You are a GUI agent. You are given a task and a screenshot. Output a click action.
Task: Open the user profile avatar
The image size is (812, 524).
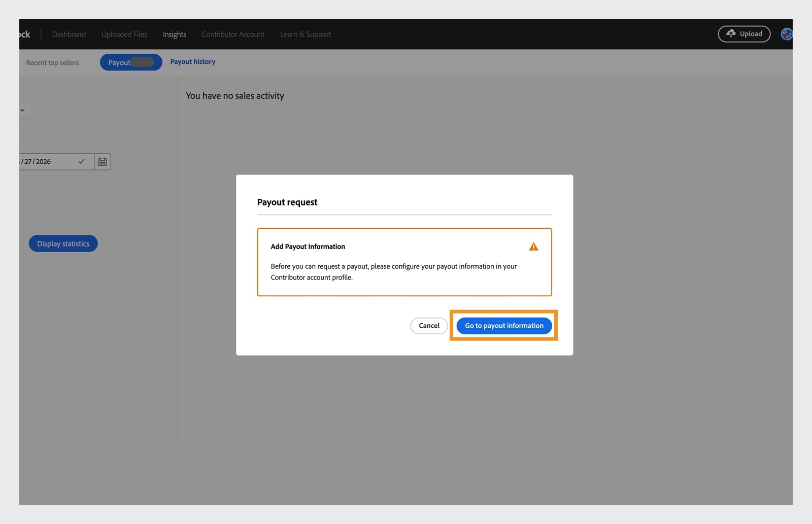[x=787, y=34]
